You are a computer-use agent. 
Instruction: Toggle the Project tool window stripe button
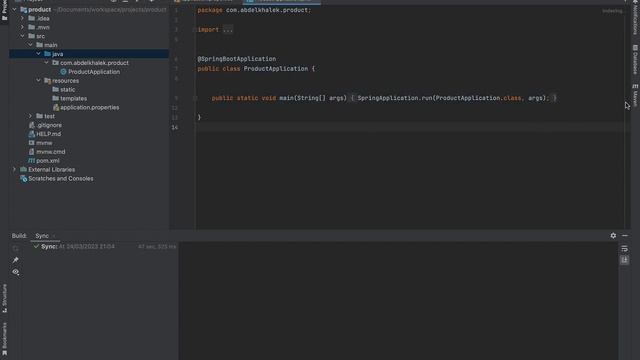tap(4, 10)
